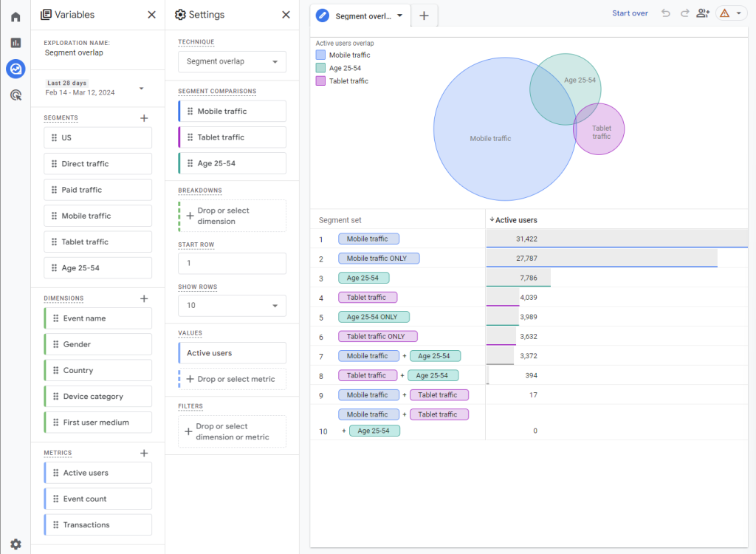This screenshot has height=554, width=756.
Task: Select the Paid traffic segment
Action: click(98, 190)
